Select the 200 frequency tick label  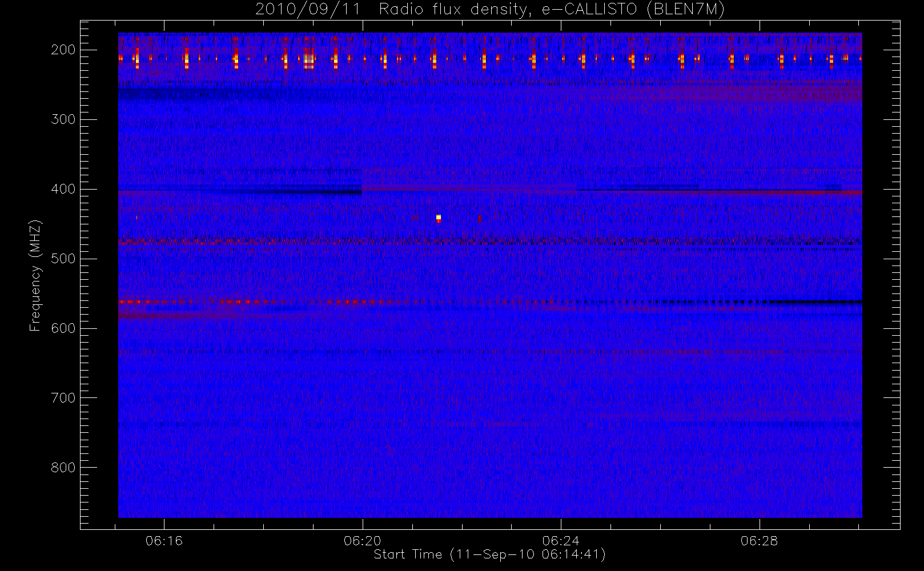coord(63,50)
